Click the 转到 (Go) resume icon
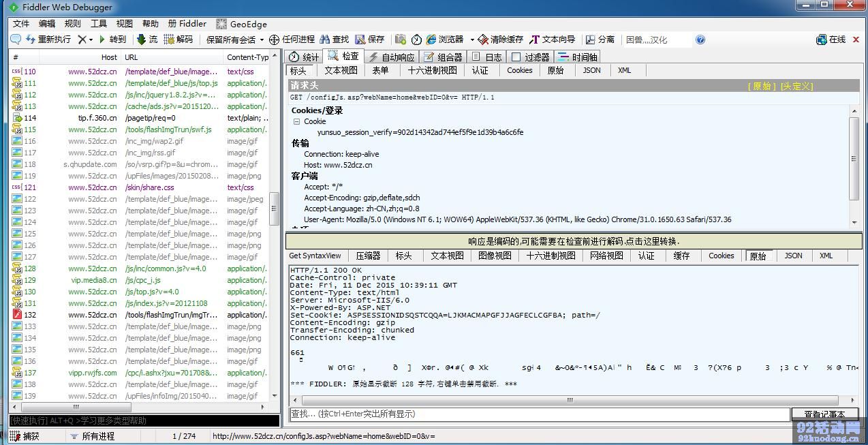 coord(103,40)
